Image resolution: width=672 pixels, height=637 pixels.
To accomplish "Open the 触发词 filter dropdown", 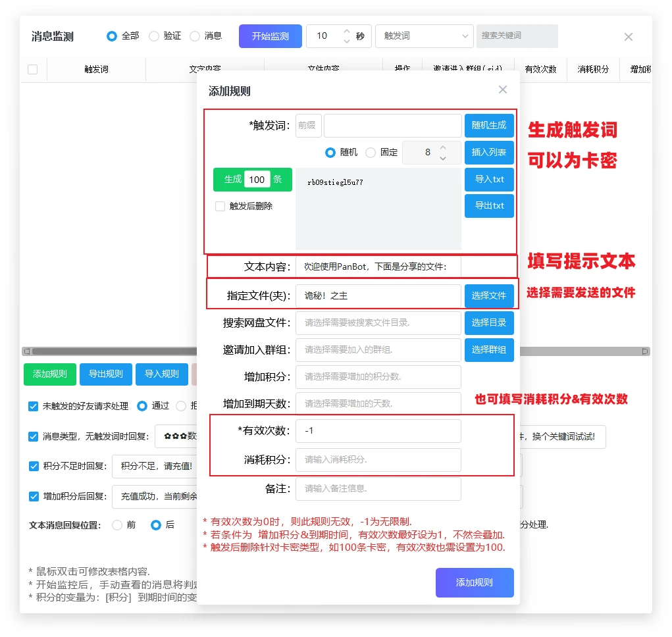I will point(424,36).
